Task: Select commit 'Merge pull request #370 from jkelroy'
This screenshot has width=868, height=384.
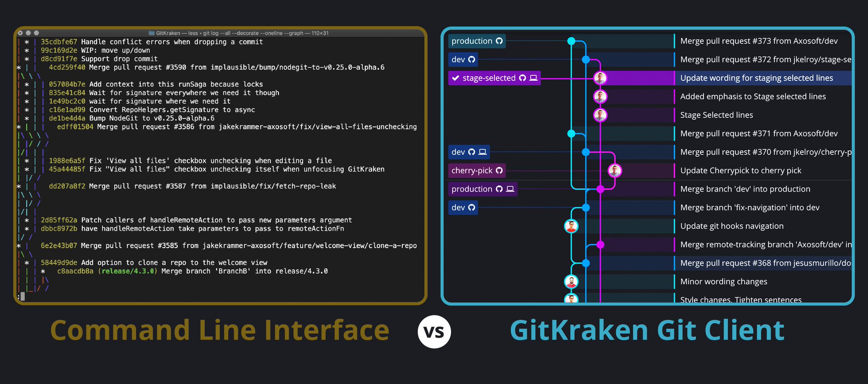Action: [x=765, y=152]
